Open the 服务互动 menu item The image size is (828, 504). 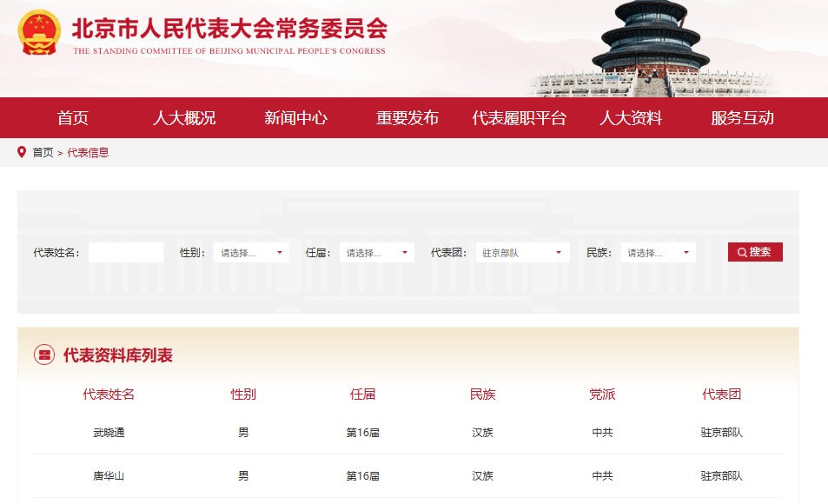[743, 118]
